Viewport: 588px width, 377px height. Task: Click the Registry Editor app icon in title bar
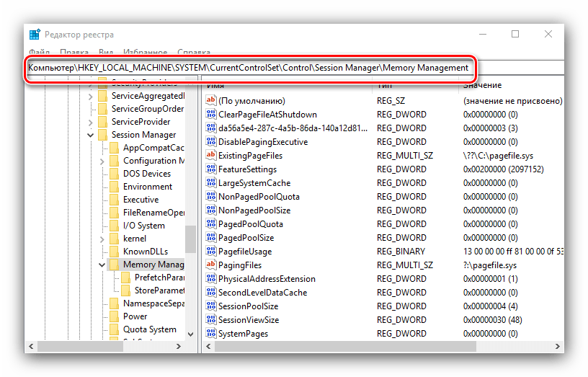coord(35,34)
